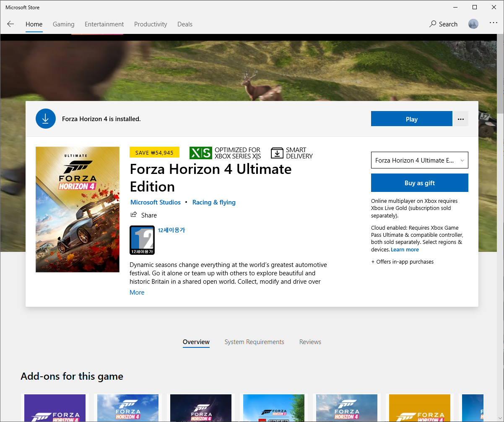
Task: Click the download status circle icon
Action: pyautogui.click(x=46, y=119)
